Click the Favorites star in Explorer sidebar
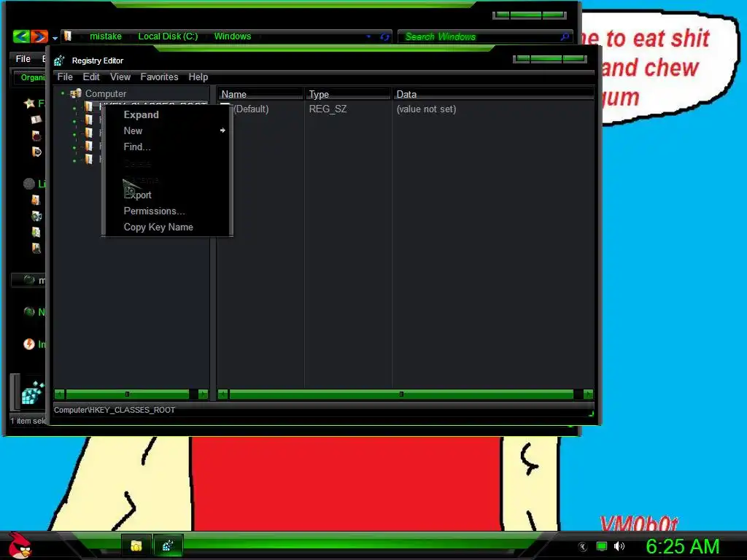Screen dimensions: 747x560 (x=29, y=104)
